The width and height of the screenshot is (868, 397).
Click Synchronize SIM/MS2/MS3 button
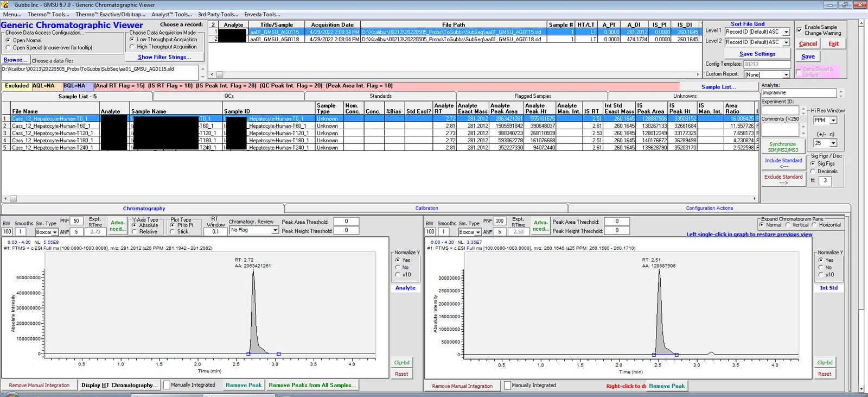click(x=782, y=147)
